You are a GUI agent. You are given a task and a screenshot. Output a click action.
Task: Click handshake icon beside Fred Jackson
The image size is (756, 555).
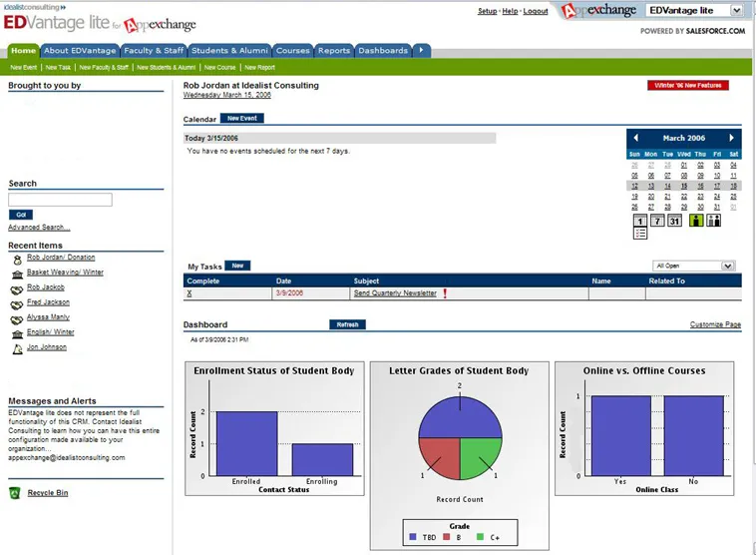pos(17,305)
